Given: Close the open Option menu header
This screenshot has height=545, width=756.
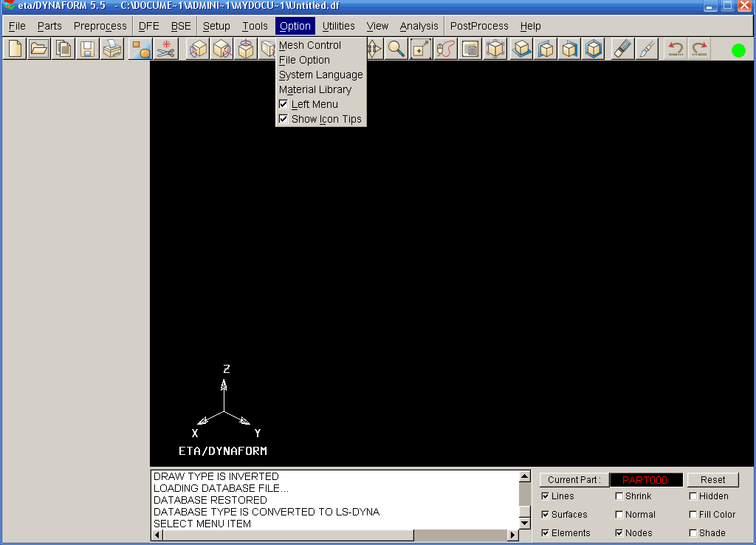Looking at the screenshot, I should (x=295, y=26).
